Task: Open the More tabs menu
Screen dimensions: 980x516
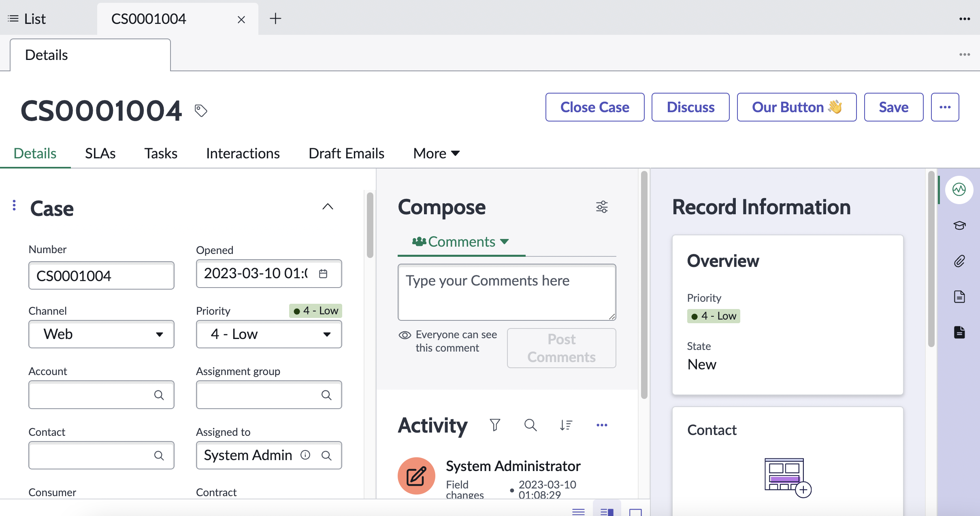Action: click(x=436, y=154)
